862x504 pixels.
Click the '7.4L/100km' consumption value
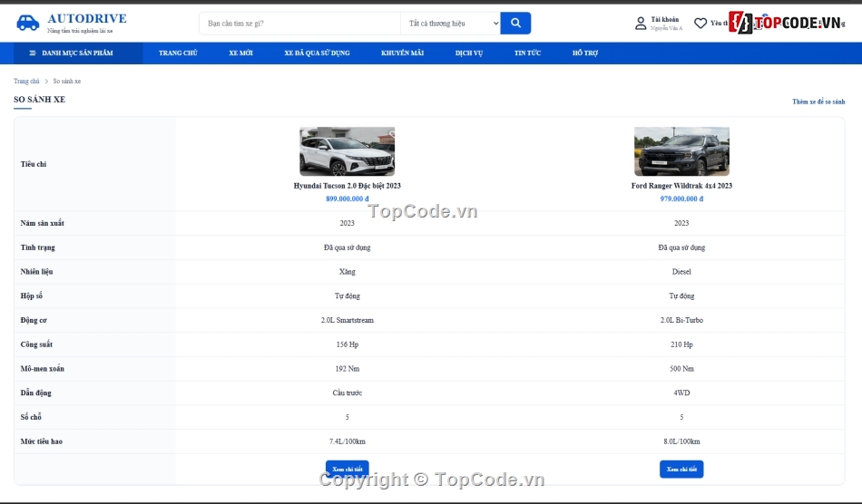coord(347,441)
